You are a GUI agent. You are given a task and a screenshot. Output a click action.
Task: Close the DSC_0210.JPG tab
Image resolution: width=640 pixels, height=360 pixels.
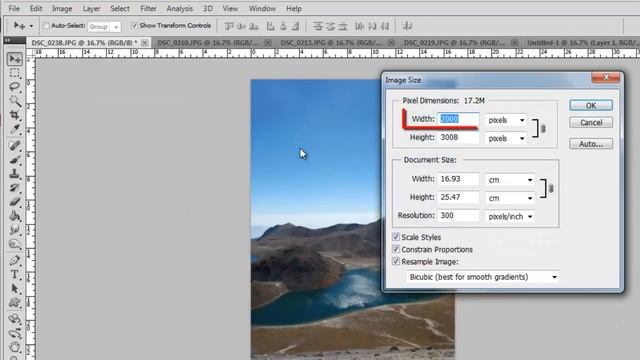(x=268, y=42)
